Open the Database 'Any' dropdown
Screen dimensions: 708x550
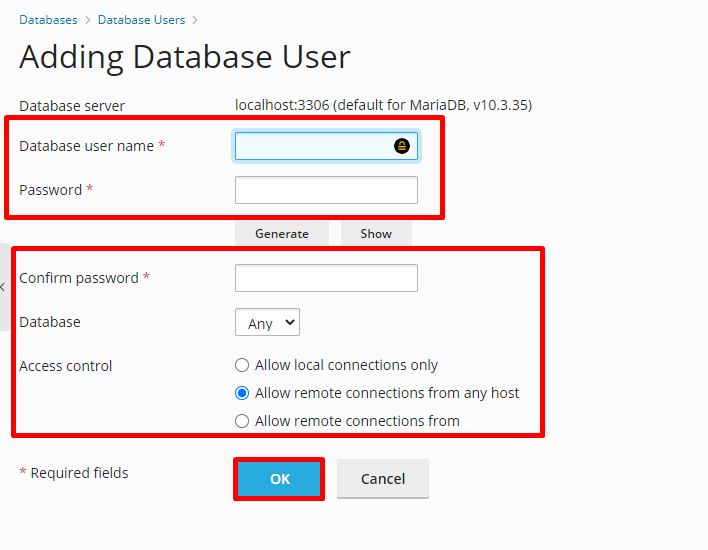pos(267,323)
